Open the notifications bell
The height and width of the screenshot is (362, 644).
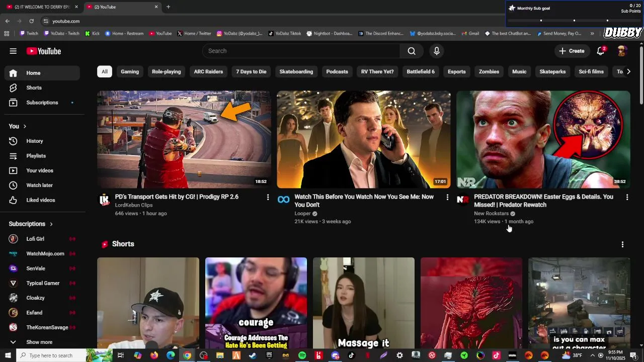click(x=601, y=51)
